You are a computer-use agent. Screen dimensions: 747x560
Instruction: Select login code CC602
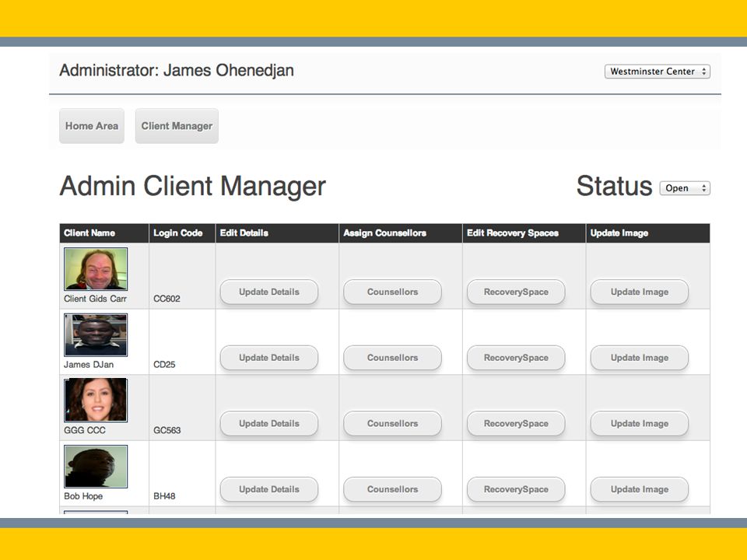(167, 299)
